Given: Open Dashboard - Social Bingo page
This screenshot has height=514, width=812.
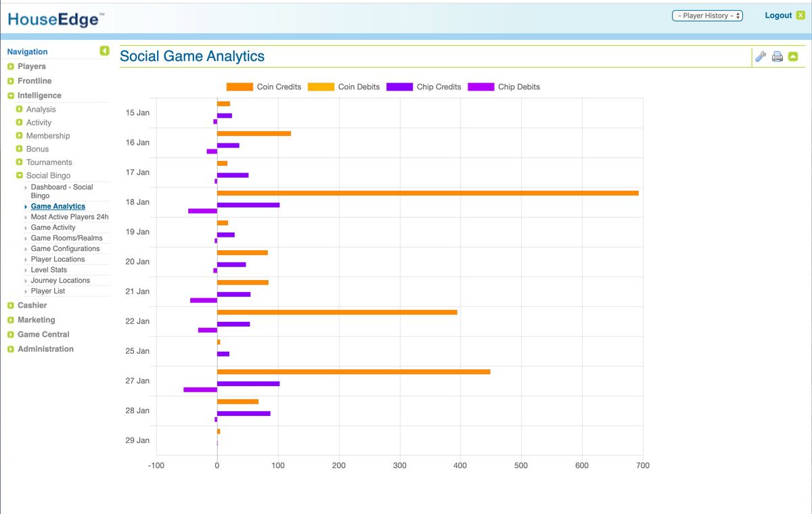Looking at the screenshot, I should click(62, 191).
